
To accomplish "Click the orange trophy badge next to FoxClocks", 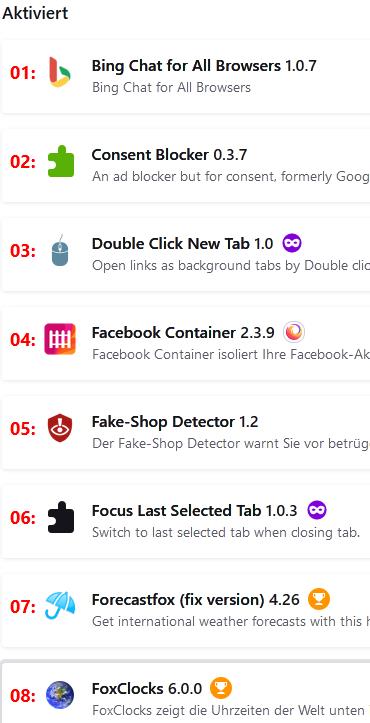I will pos(221,688).
